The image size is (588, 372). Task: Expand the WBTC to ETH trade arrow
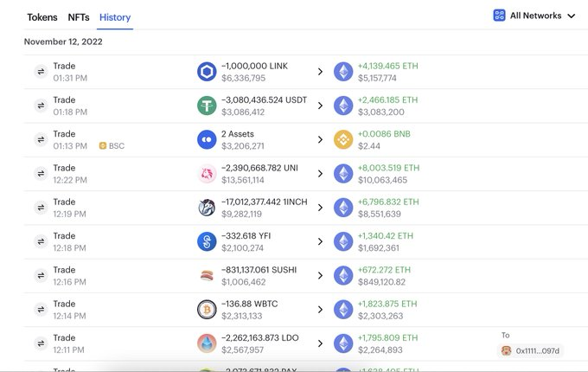click(x=320, y=310)
